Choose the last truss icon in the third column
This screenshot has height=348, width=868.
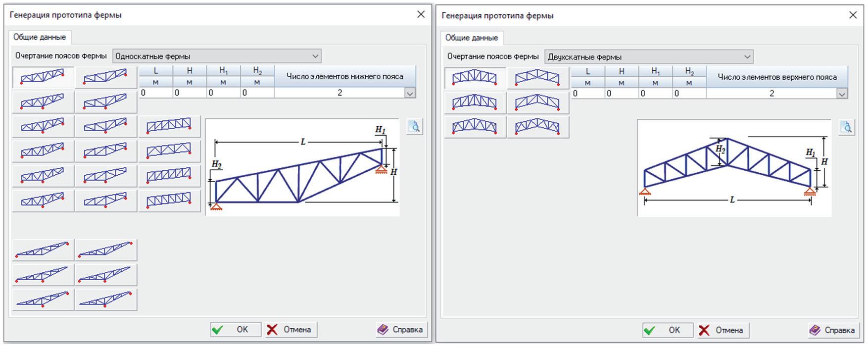(x=169, y=200)
